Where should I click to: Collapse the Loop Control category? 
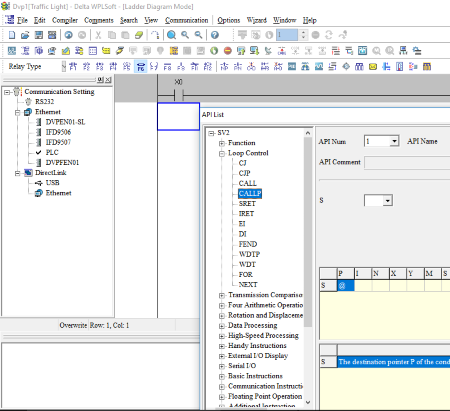222,154
